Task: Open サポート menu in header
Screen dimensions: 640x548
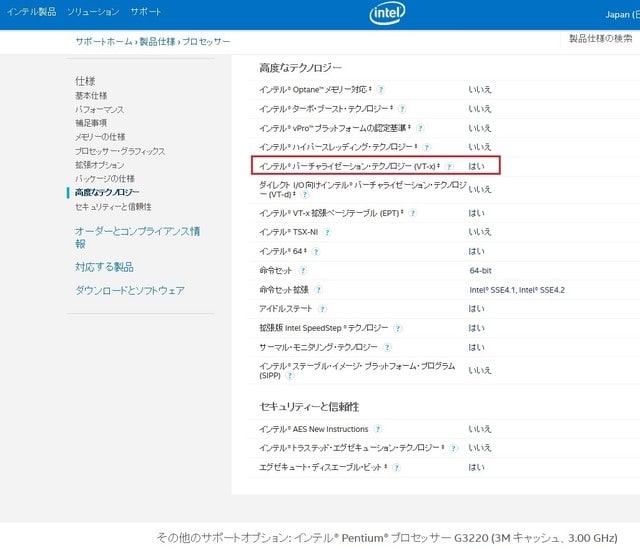Action: click(146, 12)
